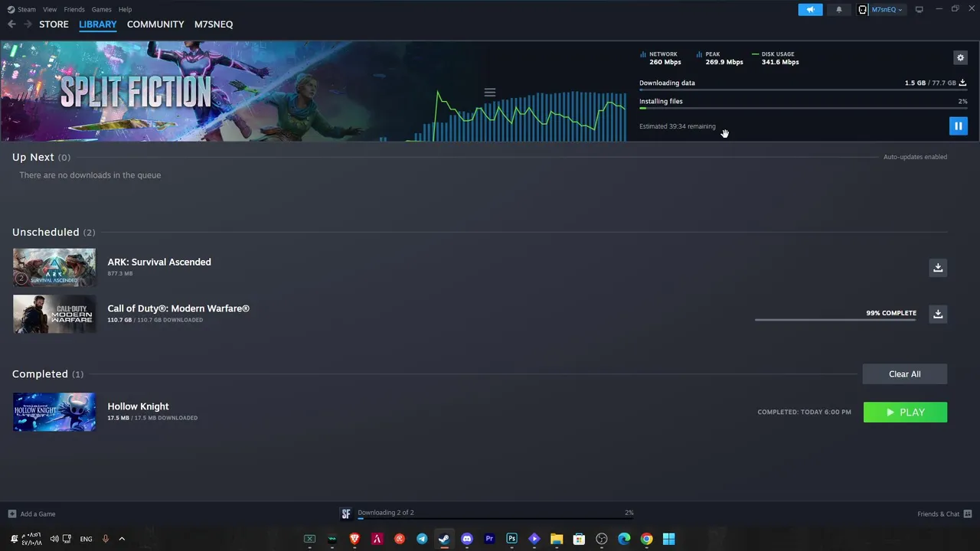
Task: Play Hollow Knight
Action: pos(905,412)
